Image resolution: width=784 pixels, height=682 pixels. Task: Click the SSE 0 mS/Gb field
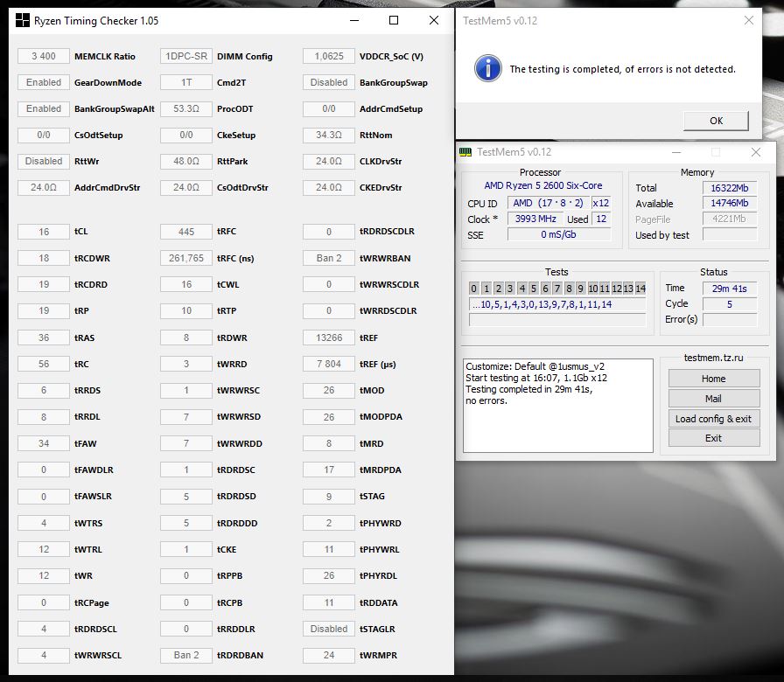click(559, 234)
